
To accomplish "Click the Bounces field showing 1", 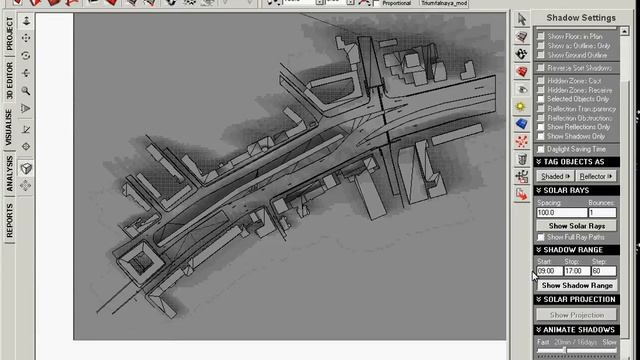I will 602,213.
